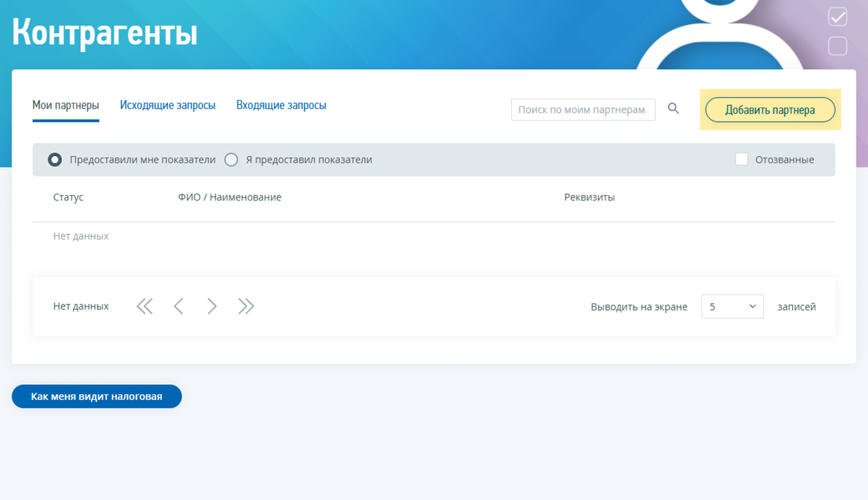This screenshot has height=500, width=868.
Task: Select 'Предоставили мне показатели' radio button
Action: pos(55,160)
